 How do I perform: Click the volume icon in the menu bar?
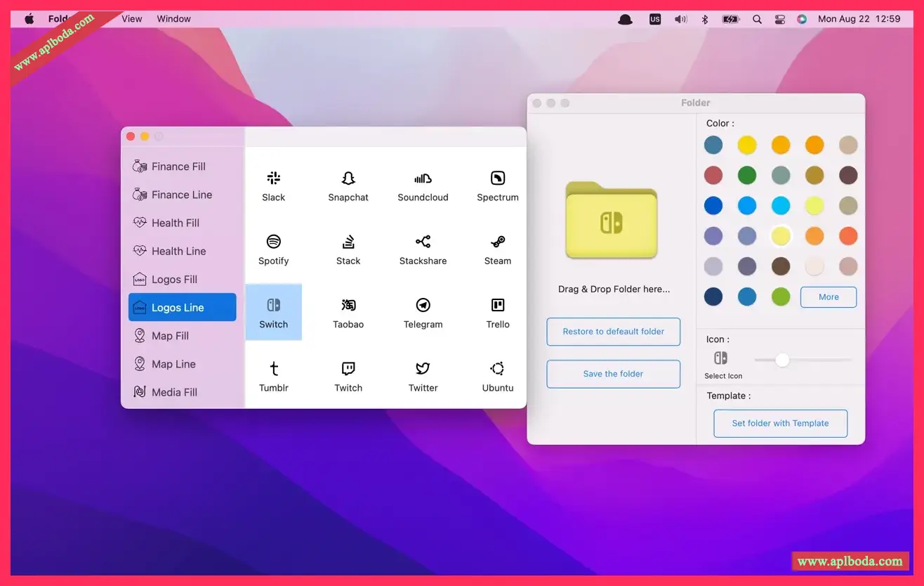tap(680, 19)
